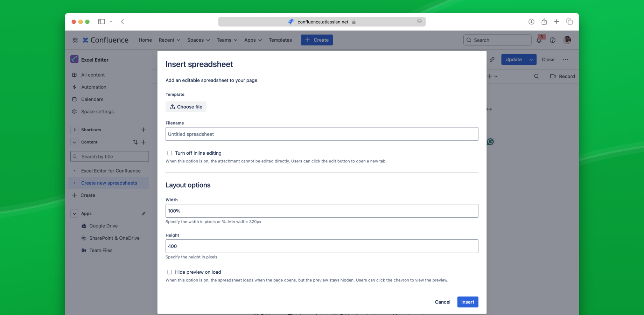Click the Width input field
Image resolution: width=644 pixels, height=315 pixels.
[322, 211]
